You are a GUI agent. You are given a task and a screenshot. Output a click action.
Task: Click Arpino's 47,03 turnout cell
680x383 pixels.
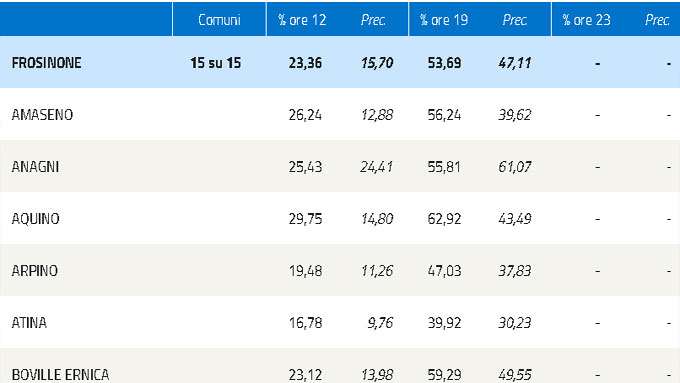(x=444, y=271)
